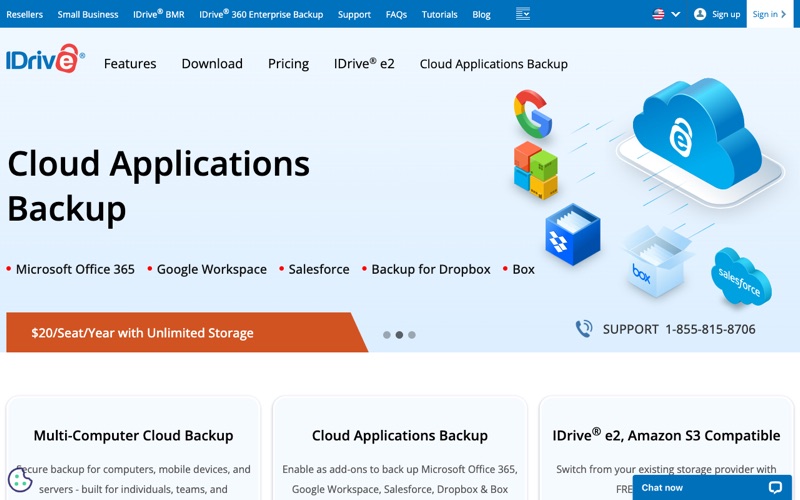Click the Sign in button

[769, 14]
